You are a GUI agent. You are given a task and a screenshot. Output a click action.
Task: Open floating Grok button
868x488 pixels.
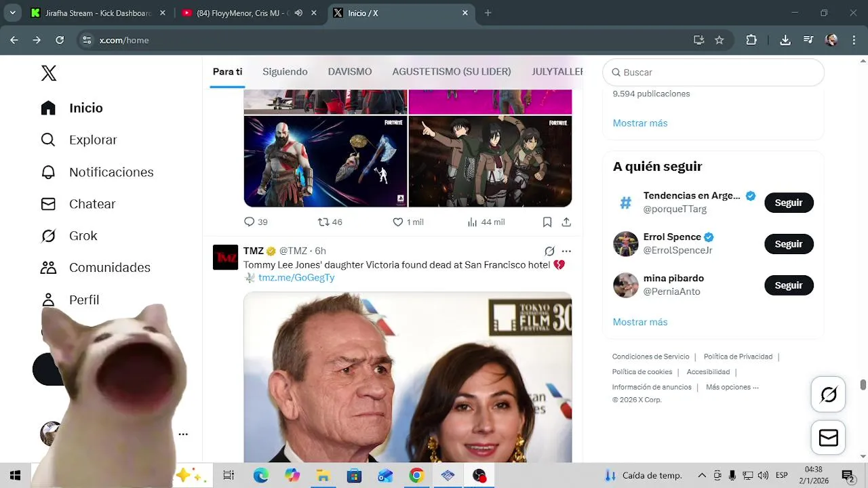click(829, 394)
